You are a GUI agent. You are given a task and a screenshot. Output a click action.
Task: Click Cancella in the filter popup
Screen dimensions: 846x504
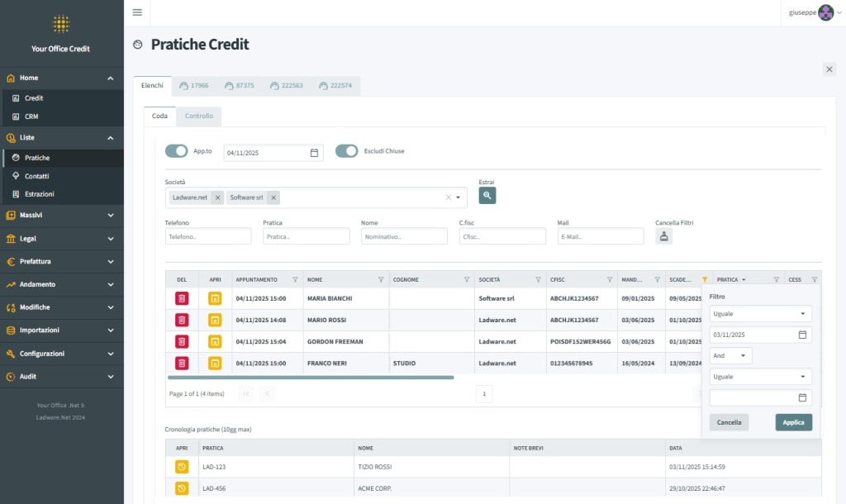point(729,422)
